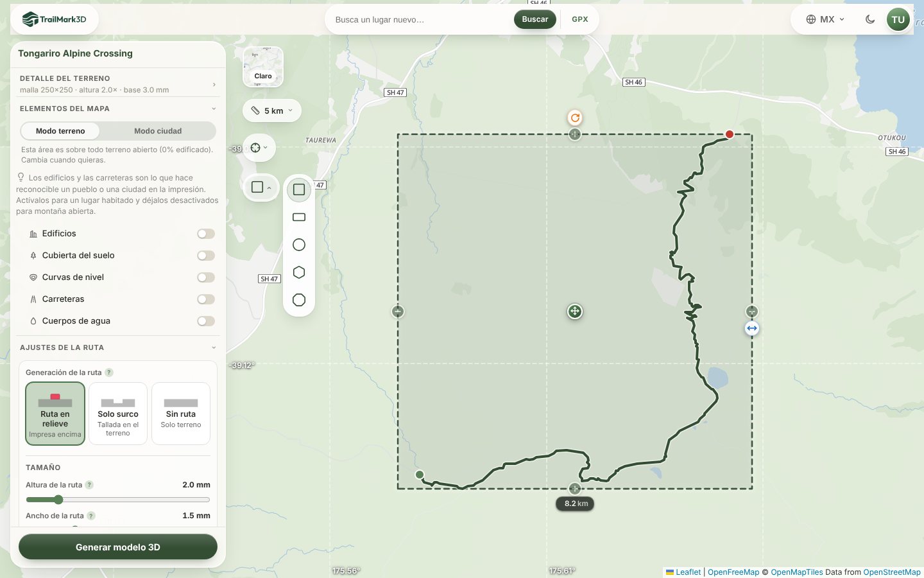This screenshot has height=578, width=924.
Task: Enable the Cubierta del suelo toggle
Action: (206, 256)
